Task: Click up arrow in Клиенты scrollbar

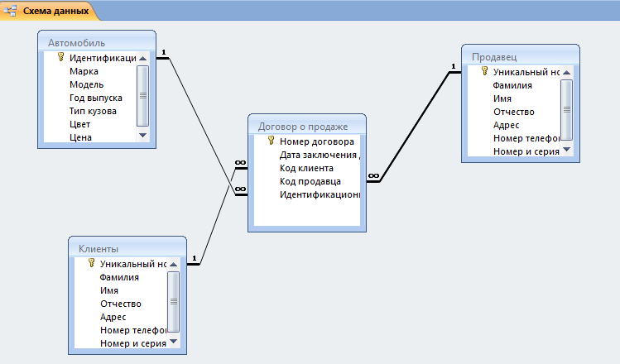Action: coord(173,264)
